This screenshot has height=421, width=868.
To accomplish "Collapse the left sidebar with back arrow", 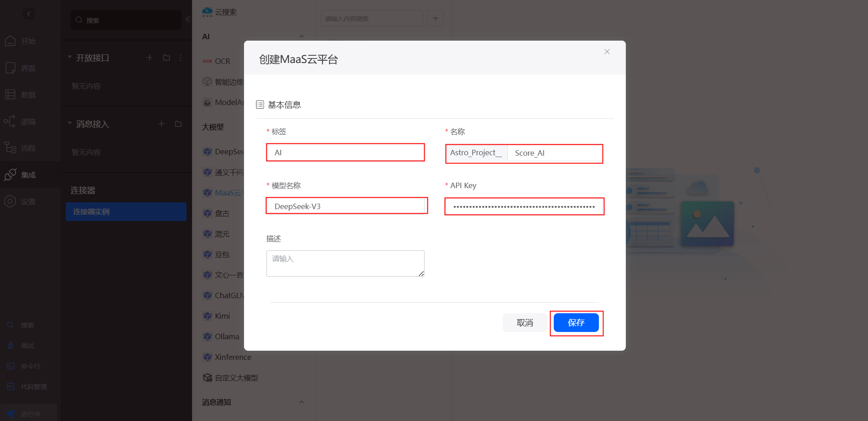I will tap(29, 14).
